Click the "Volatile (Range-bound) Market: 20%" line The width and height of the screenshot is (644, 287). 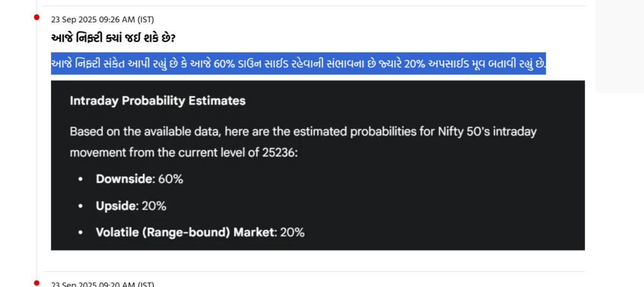[200, 232]
